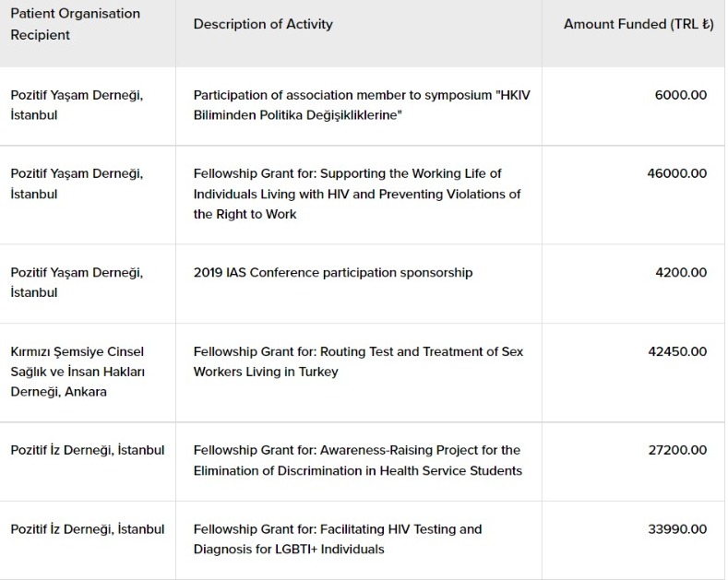Image resolution: width=728 pixels, height=580 pixels.
Task: Select the Description of Activity header
Action: tap(263, 24)
